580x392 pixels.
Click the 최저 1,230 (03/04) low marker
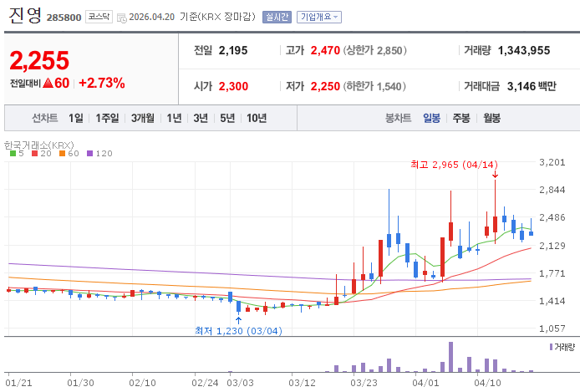(x=238, y=331)
